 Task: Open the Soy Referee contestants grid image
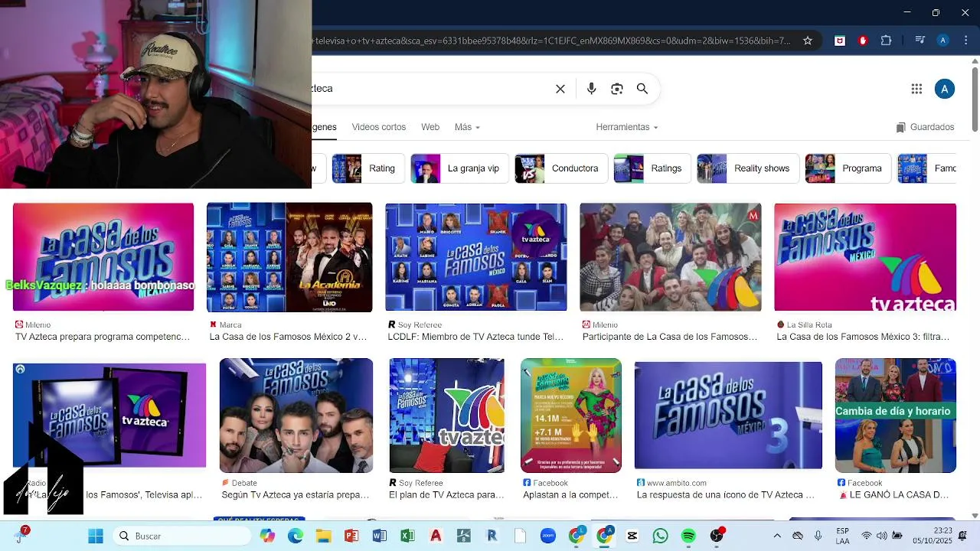point(476,257)
